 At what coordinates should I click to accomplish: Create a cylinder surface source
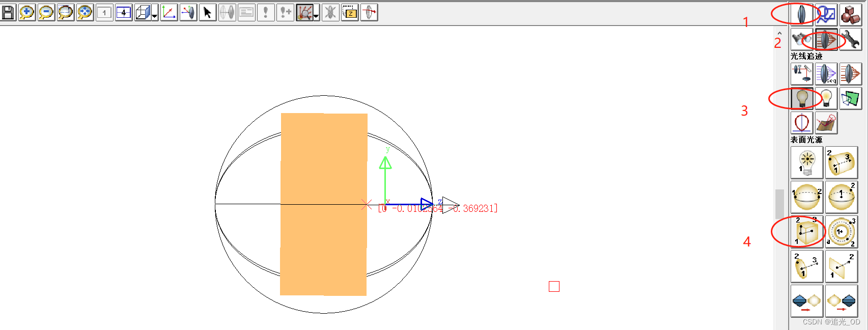tap(842, 162)
